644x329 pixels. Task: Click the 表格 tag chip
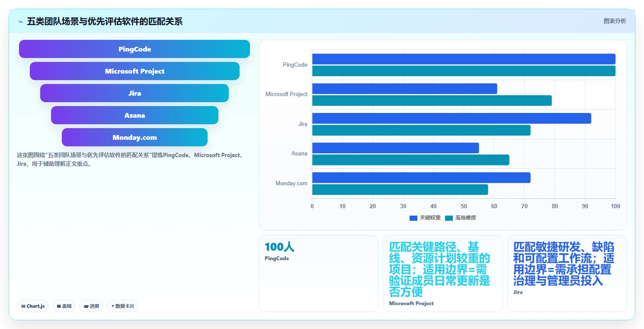click(64, 306)
